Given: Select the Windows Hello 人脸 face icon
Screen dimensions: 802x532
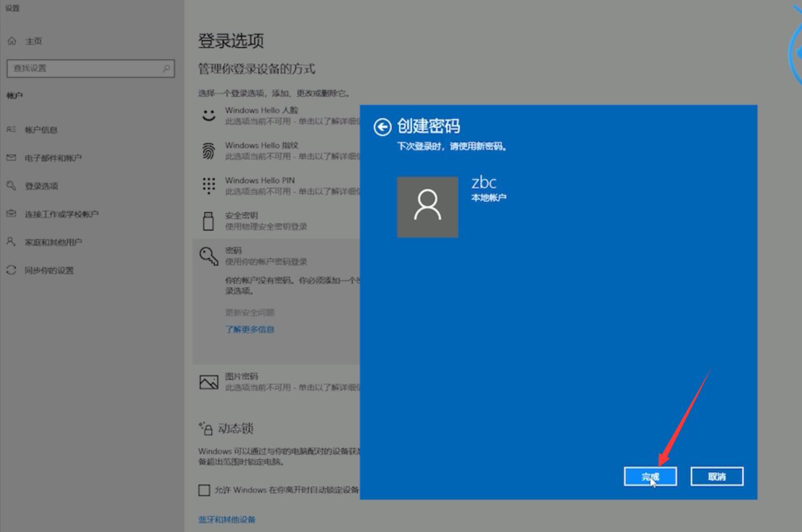Looking at the screenshot, I should [x=208, y=115].
